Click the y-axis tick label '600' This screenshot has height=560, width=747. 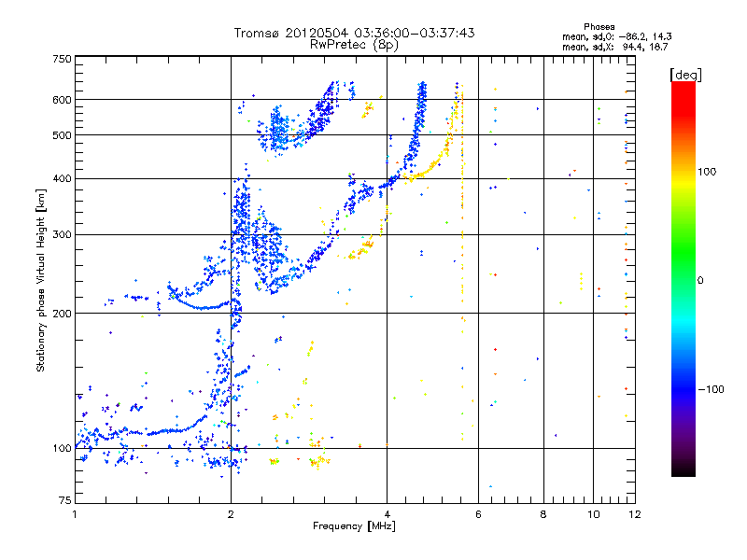[63, 100]
